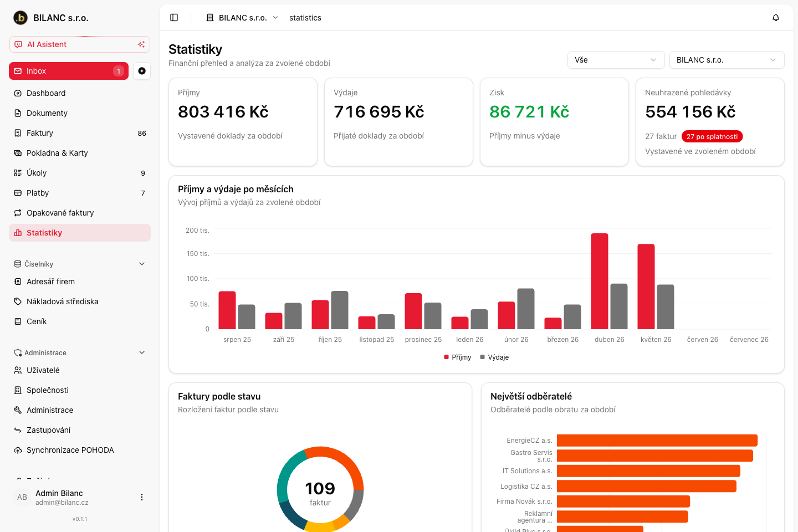The image size is (798, 532).
Task: Open the BILANC s.r.o. breadcrumb dropdown
Action: pyautogui.click(x=242, y=18)
